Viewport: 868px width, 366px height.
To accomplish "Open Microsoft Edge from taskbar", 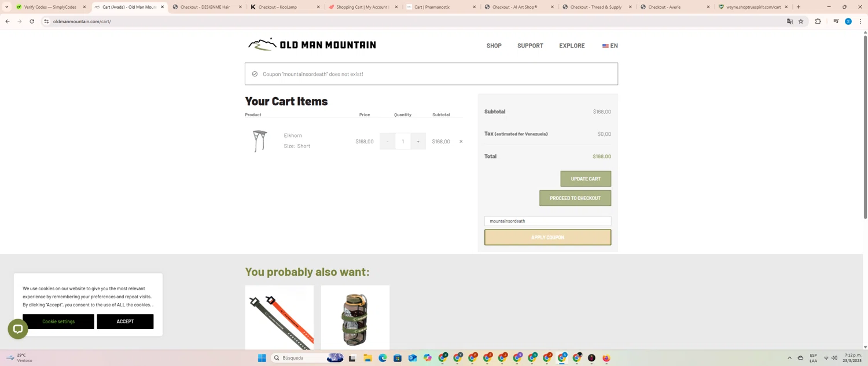I will click(x=382, y=358).
